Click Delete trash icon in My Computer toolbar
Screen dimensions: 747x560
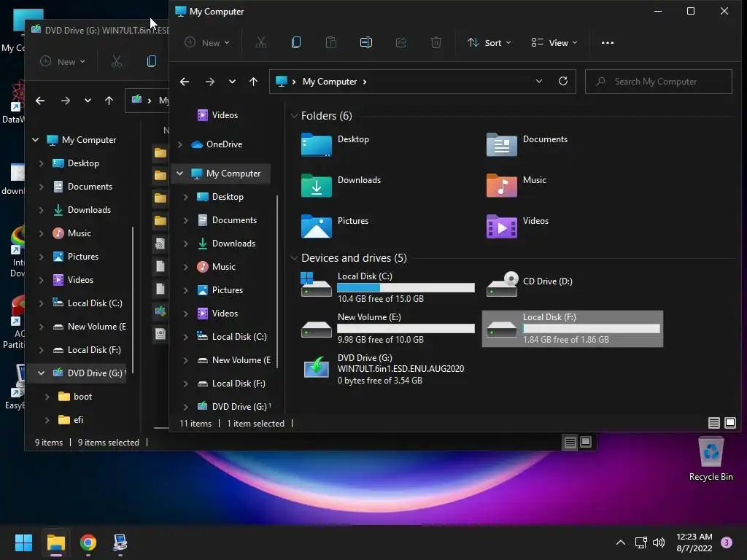click(436, 42)
